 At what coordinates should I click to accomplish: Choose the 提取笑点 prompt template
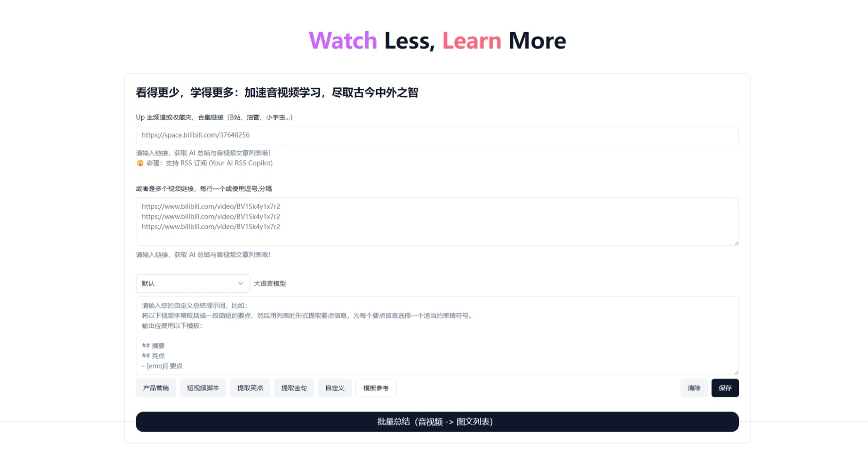pos(250,388)
